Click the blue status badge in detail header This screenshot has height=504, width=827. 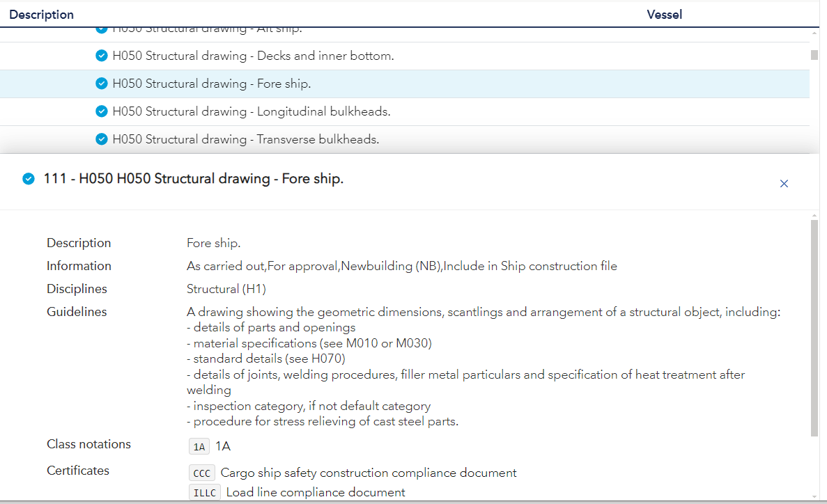pyautogui.click(x=29, y=178)
